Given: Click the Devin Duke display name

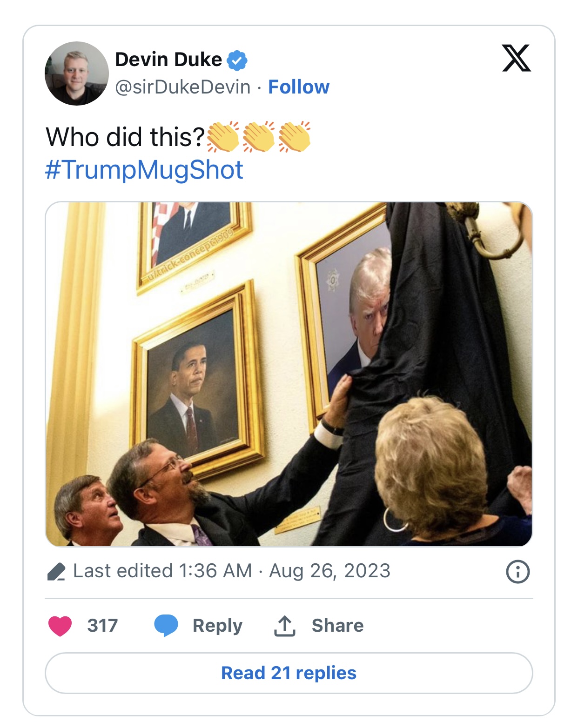Looking at the screenshot, I should pos(168,60).
